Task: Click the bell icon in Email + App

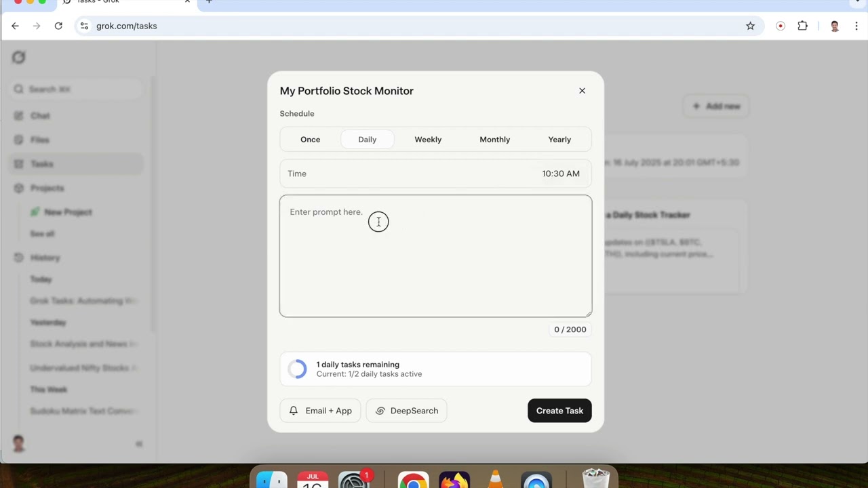Action: point(294,411)
